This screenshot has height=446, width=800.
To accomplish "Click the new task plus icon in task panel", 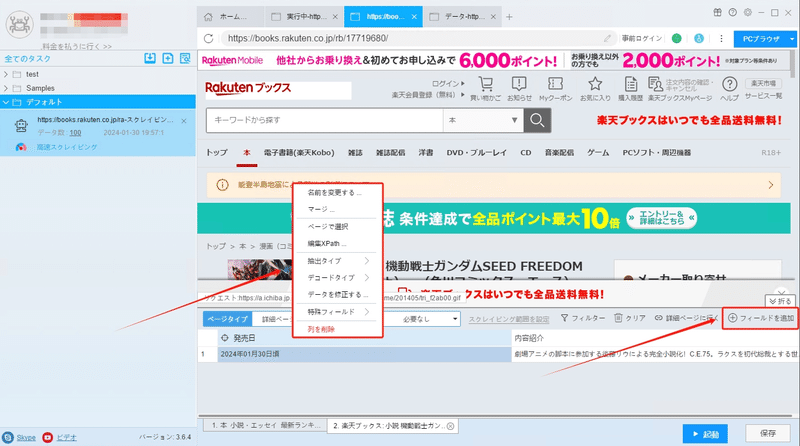I will pyautogui.click(x=168, y=58).
